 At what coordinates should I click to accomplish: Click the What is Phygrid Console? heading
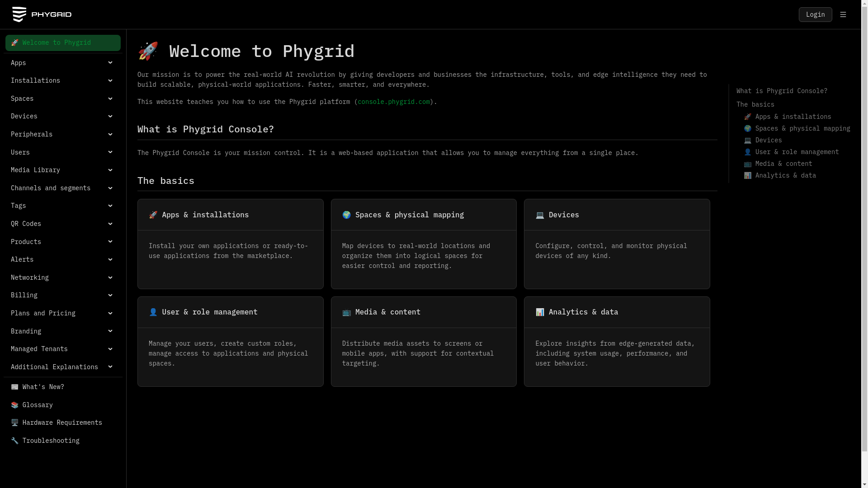coord(206,129)
